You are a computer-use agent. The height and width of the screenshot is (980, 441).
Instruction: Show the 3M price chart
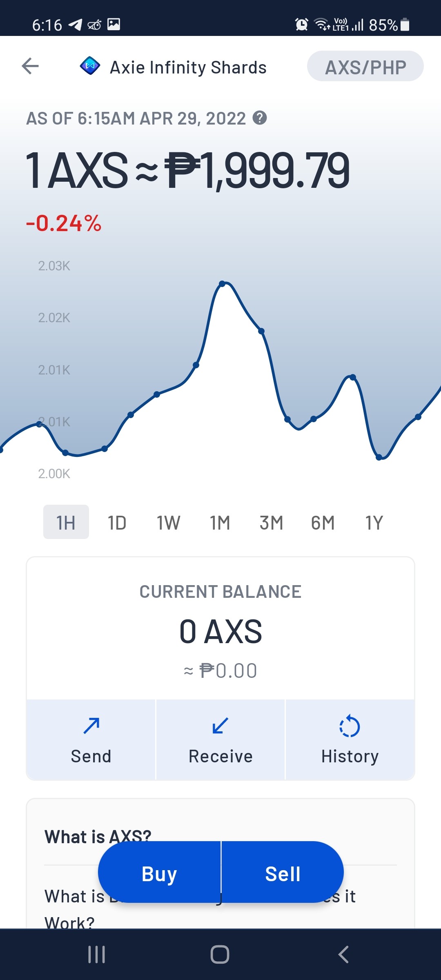[x=272, y=522]
